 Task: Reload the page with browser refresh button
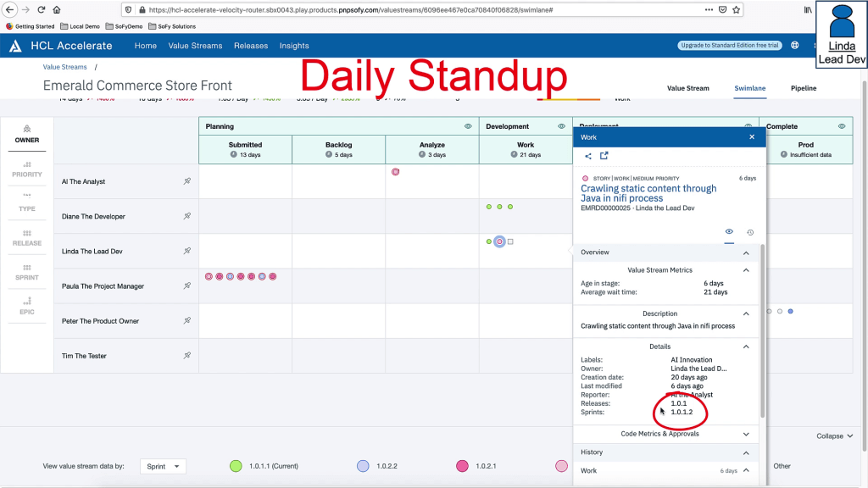(x=40, y=10)
